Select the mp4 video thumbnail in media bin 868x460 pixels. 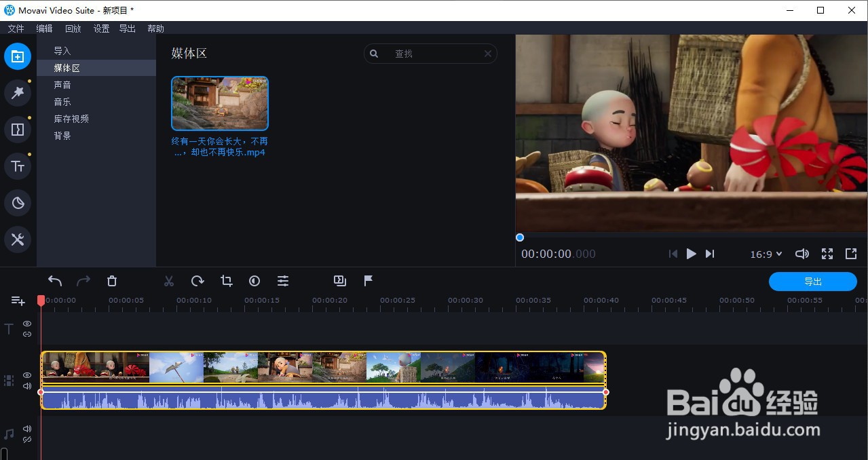(x=220, y=103)
